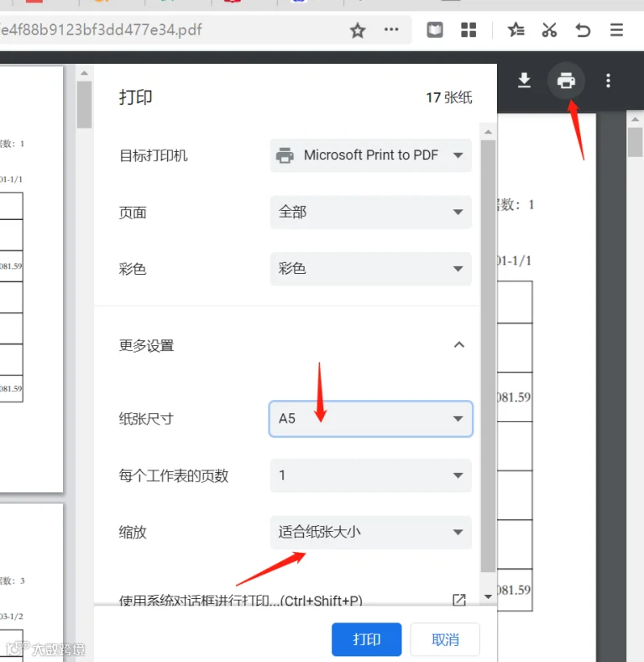Open the color mode dropdown 彩色
The height and width of the screenshot is (662, 644).
pos(370,269)
